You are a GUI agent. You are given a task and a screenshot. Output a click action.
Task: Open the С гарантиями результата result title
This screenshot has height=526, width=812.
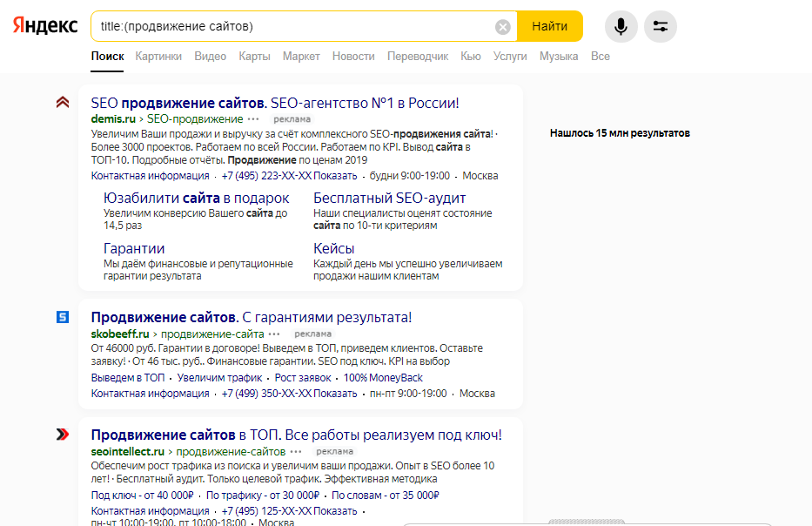coord(252,317)
